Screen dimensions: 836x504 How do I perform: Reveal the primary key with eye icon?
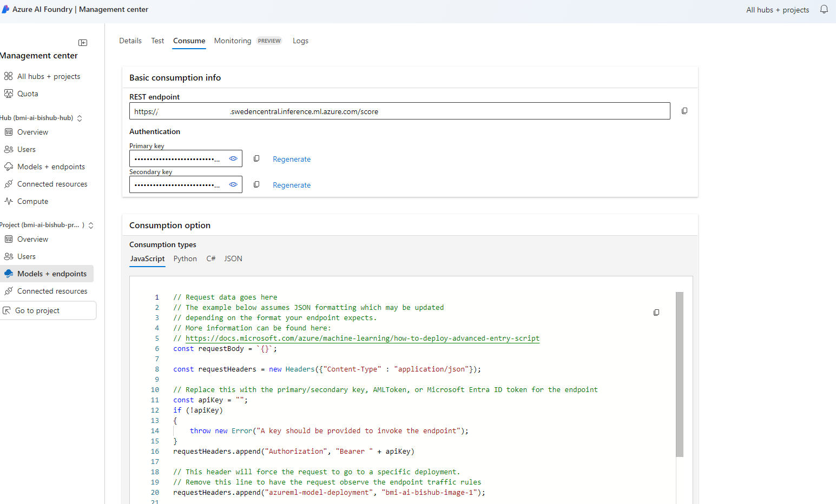233,158
